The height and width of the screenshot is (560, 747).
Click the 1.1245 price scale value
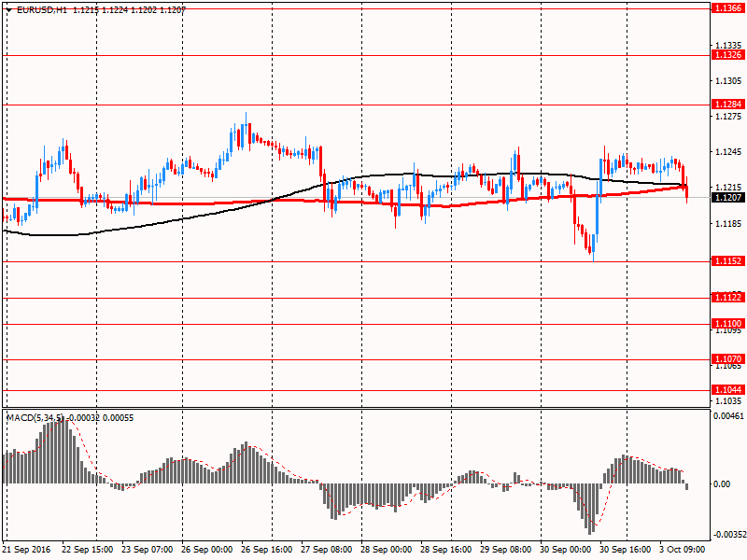pyautogui.click(x=729, y=152)
